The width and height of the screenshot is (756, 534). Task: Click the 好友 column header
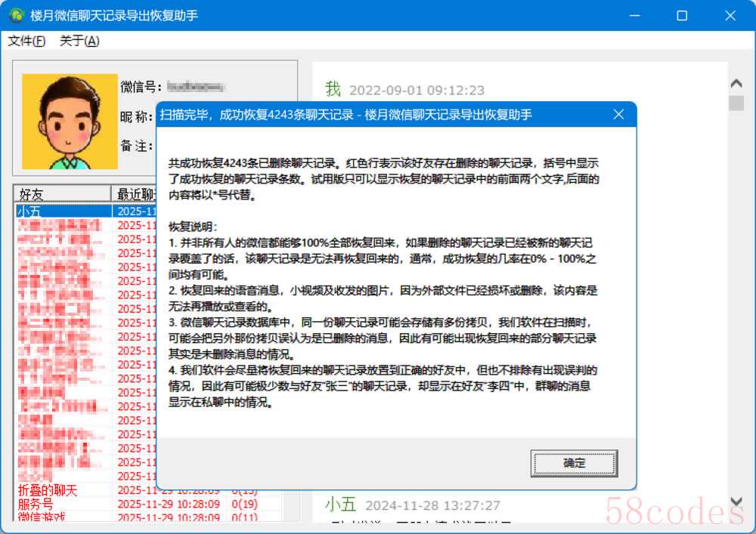(x=62, y=193)
